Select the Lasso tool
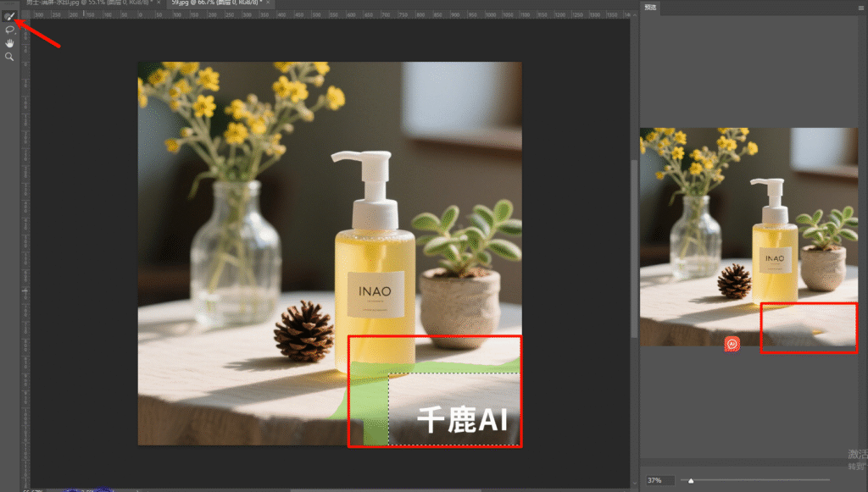 coord(9,30)
